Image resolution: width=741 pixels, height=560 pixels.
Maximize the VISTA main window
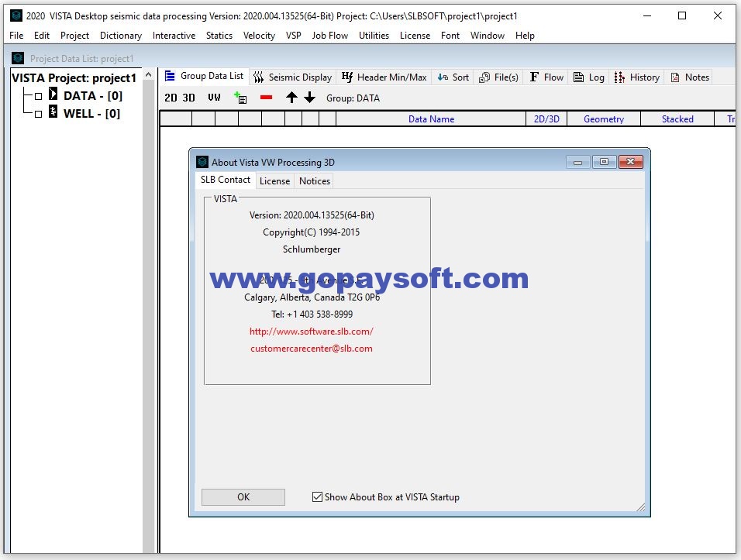pyautogui.click(x=682, y=15)
